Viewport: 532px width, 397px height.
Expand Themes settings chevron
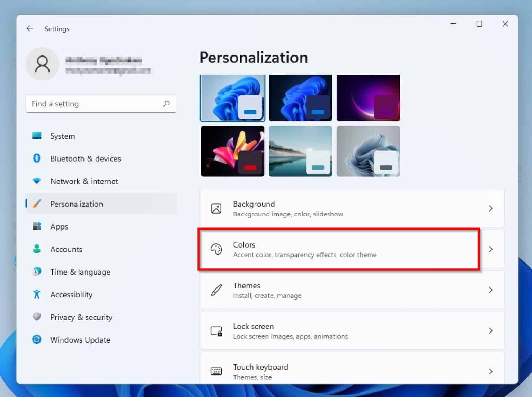[x=490, y=290]
